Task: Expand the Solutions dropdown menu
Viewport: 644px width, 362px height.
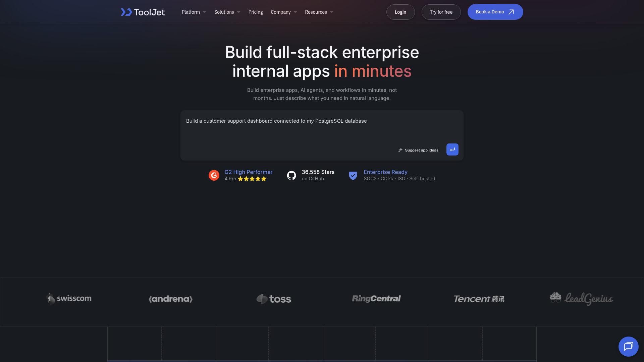Action: click(227, 12)
